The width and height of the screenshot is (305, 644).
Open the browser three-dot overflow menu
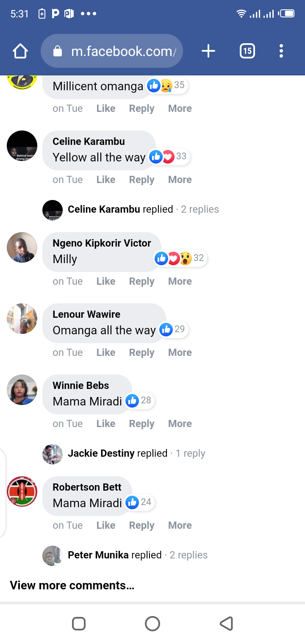(281, 51)
